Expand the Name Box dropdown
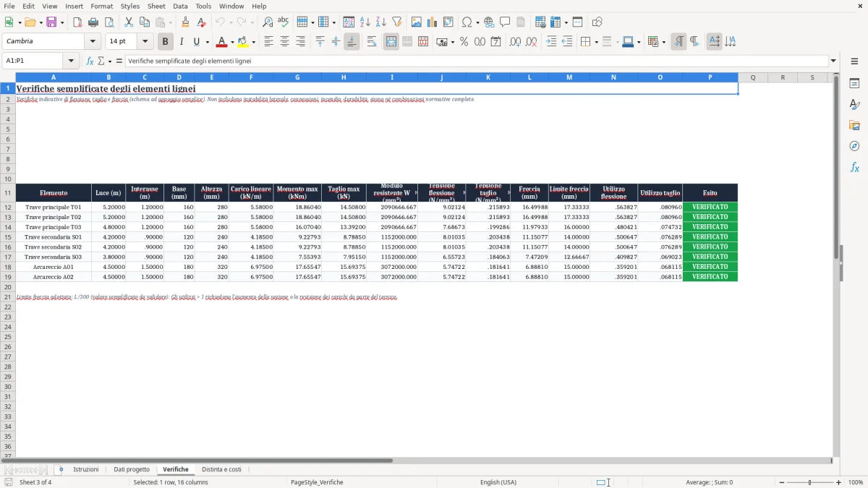The height and width of the screenshot is (488, 868). (71, 61)
